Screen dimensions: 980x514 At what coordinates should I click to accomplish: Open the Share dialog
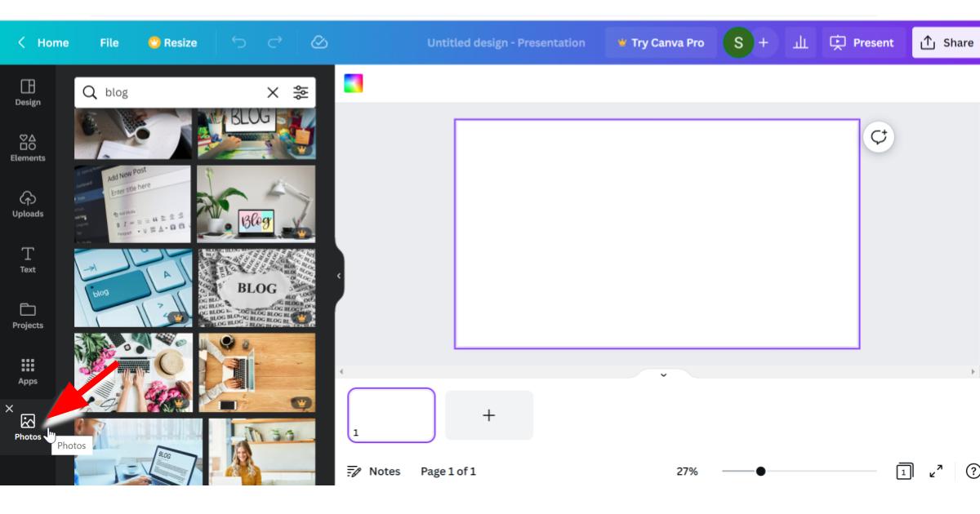point(947,42)
